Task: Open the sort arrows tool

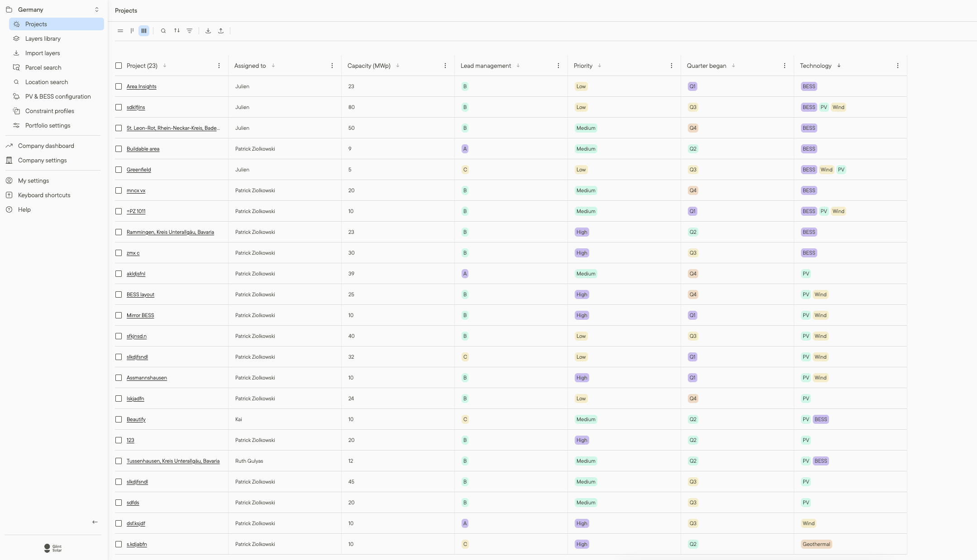Action: [x=177, y=31]
